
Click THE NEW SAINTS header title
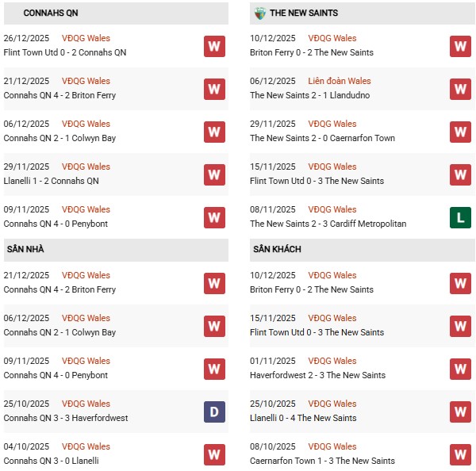click(x=304, y=13)
